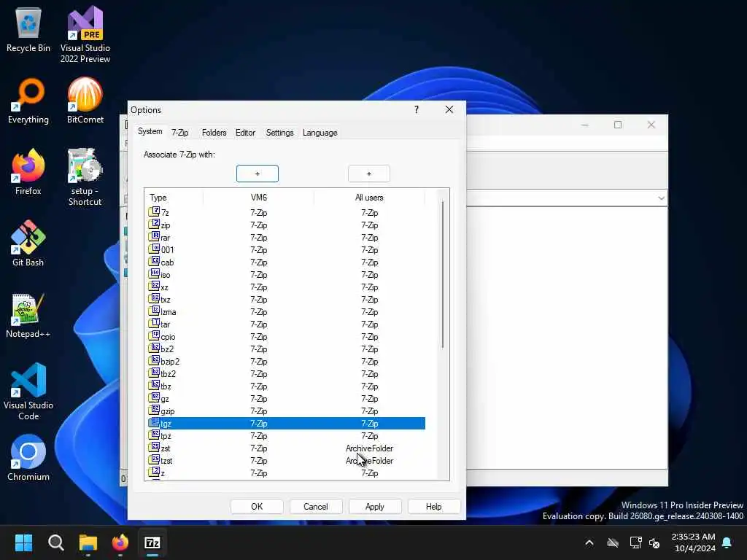This screenshot has width=747, height=560.
Task: Click the bz2 file type icon
Action: pos(155,348)
